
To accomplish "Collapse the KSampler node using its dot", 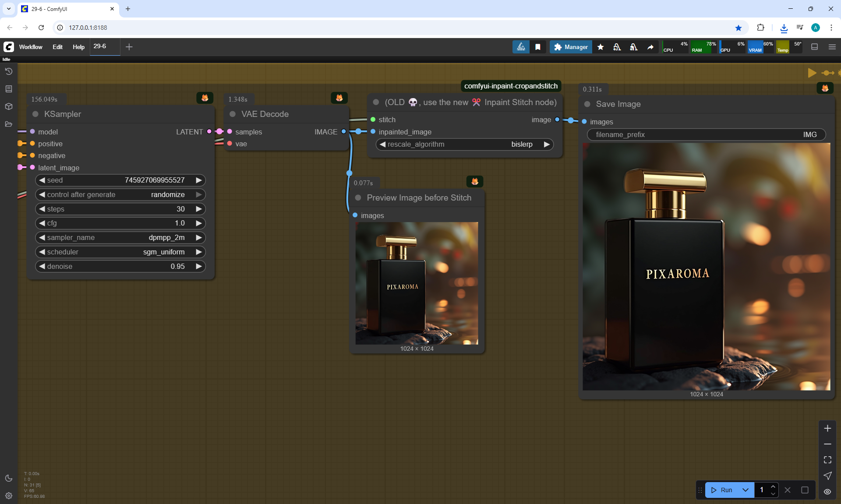I will pyautogui.click(x=35, y=114).
